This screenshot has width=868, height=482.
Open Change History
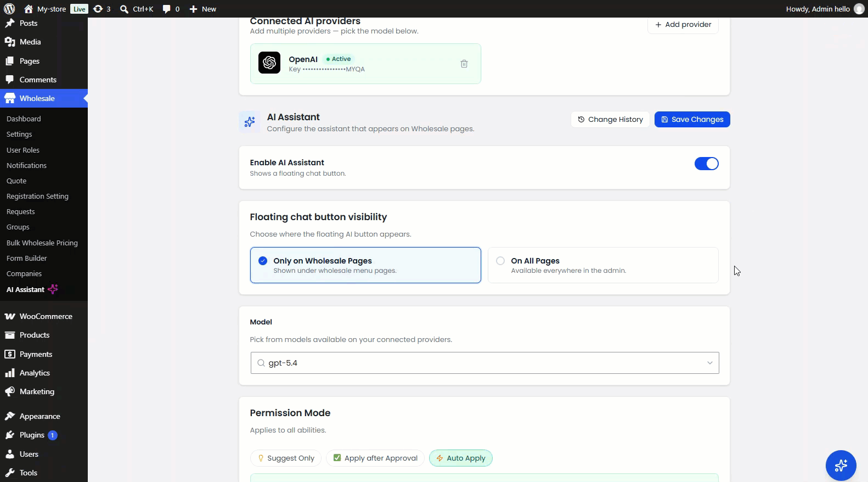[x=610, y=119]
